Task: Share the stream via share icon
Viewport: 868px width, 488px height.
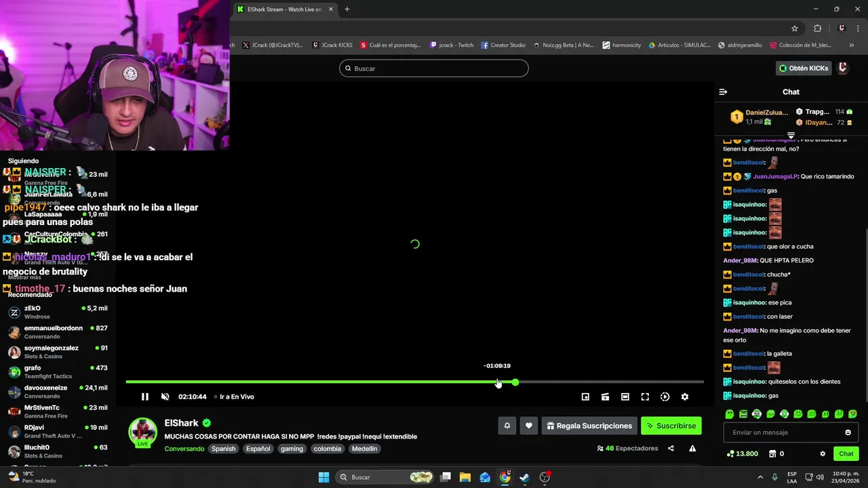Action: tap(671, 448)
